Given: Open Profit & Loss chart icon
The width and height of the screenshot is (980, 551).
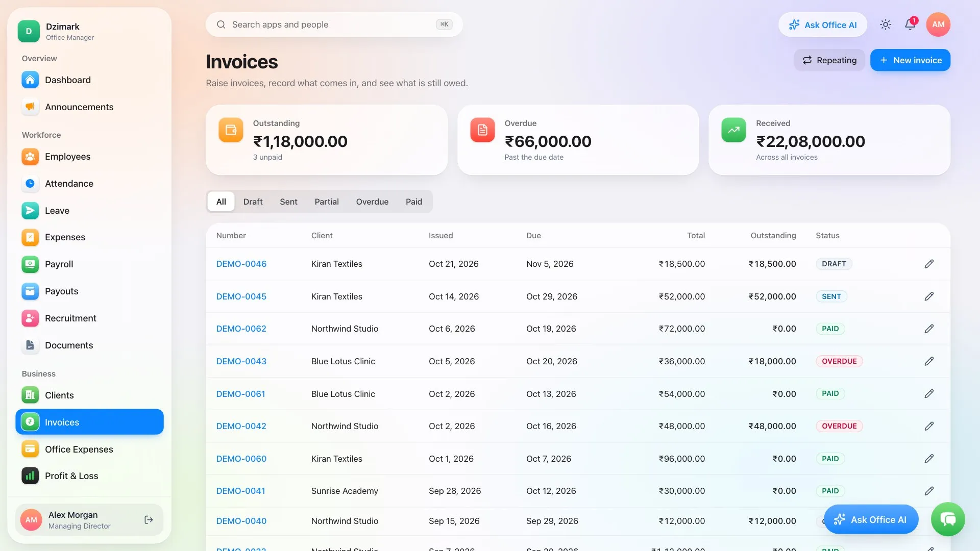Looking at the screenshot, I should [x=30, y=476].
